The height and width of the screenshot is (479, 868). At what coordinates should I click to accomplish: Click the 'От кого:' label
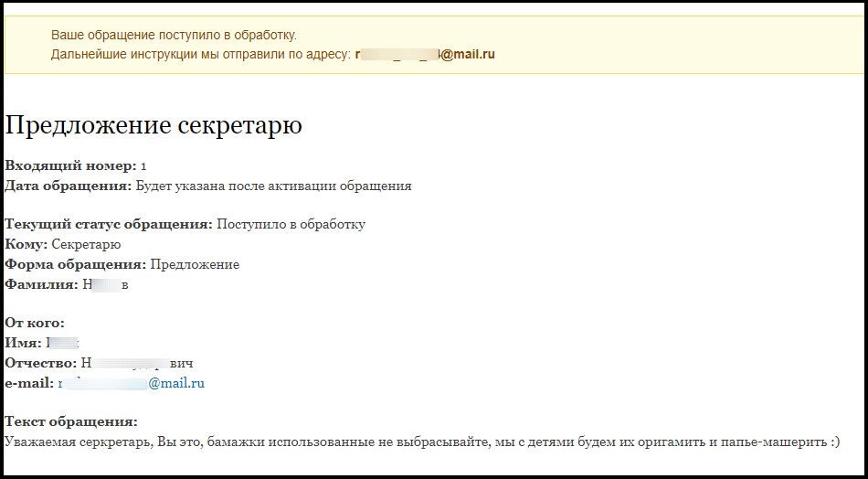pos(35,324)
